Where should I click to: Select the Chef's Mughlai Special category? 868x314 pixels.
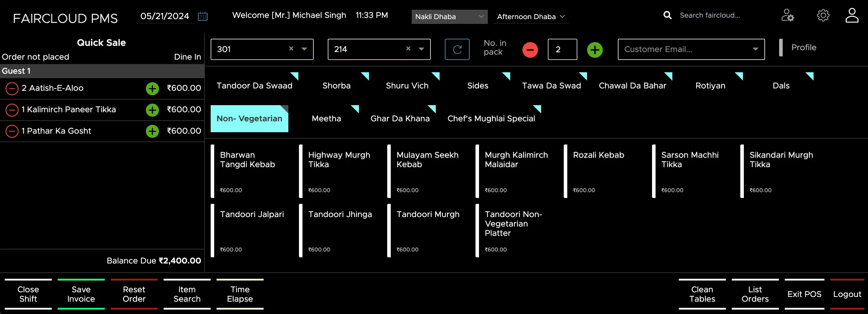(491, 118)
